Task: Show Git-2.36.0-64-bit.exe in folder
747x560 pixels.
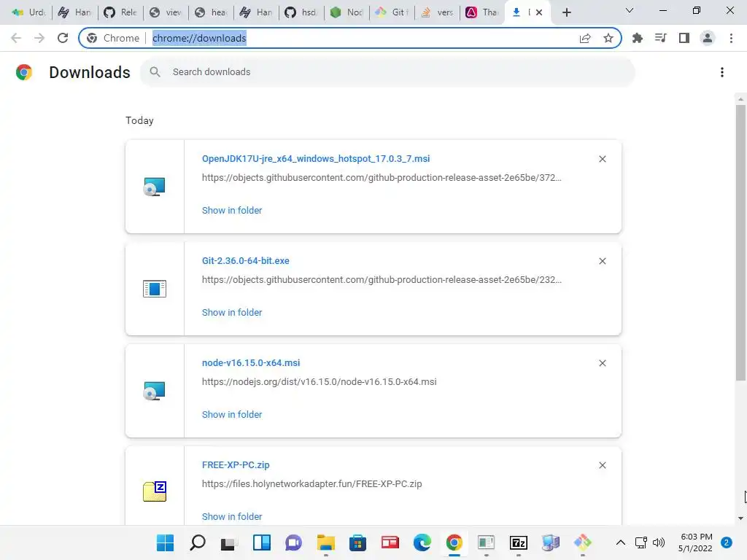Action: pyautogui.click(x=232, y=312)
